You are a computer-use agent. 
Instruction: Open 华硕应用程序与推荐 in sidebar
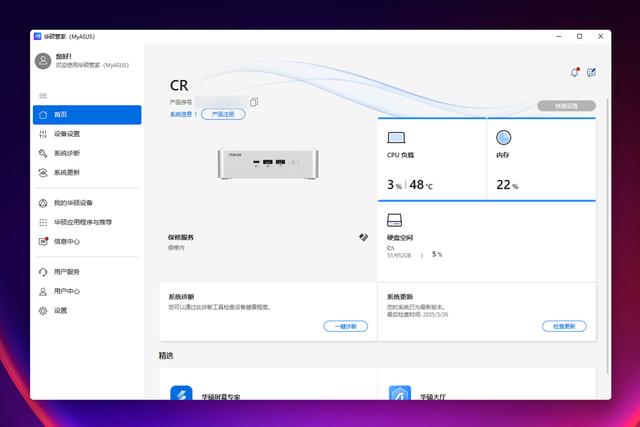87,222
